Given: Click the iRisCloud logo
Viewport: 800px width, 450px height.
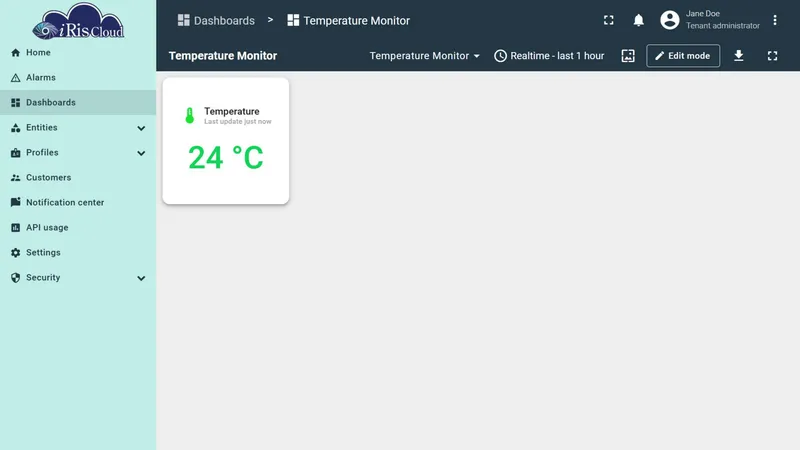Looking at the screenshot, I should point(78,21).
